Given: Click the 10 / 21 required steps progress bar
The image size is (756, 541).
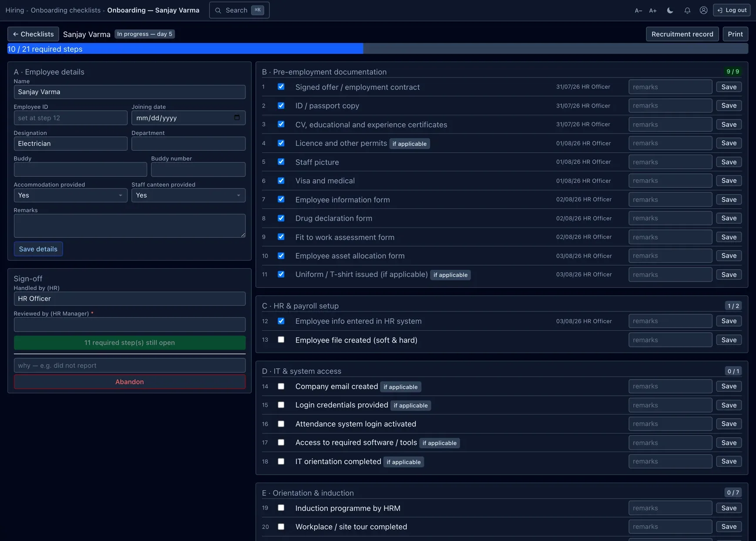Looking at the screenshot, I should pos(378,49).
